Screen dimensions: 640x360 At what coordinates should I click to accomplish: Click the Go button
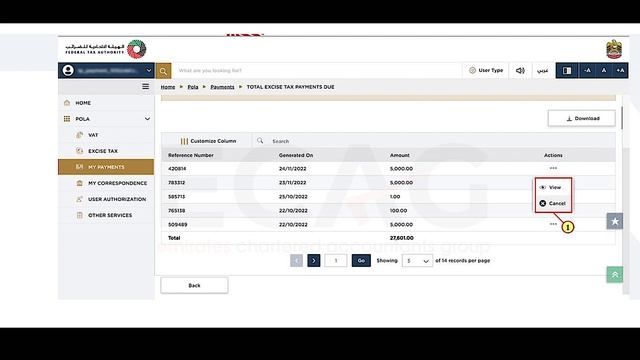(361, 260)
